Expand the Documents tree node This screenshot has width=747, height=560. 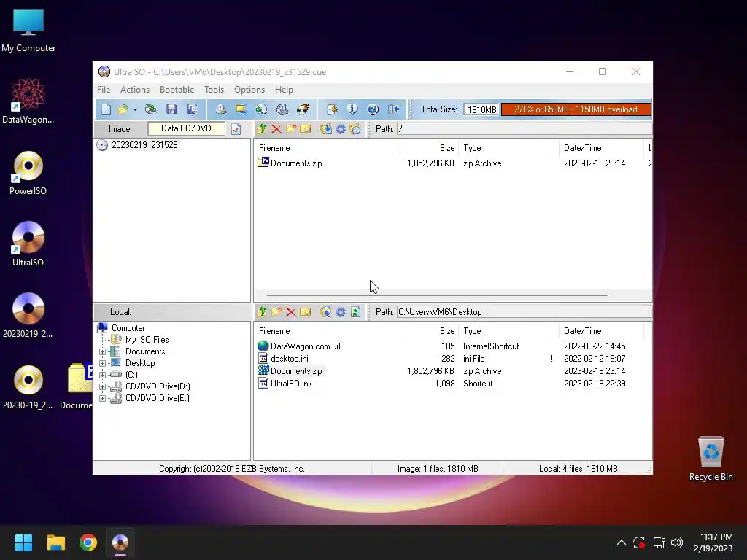(x=102, y=352)
